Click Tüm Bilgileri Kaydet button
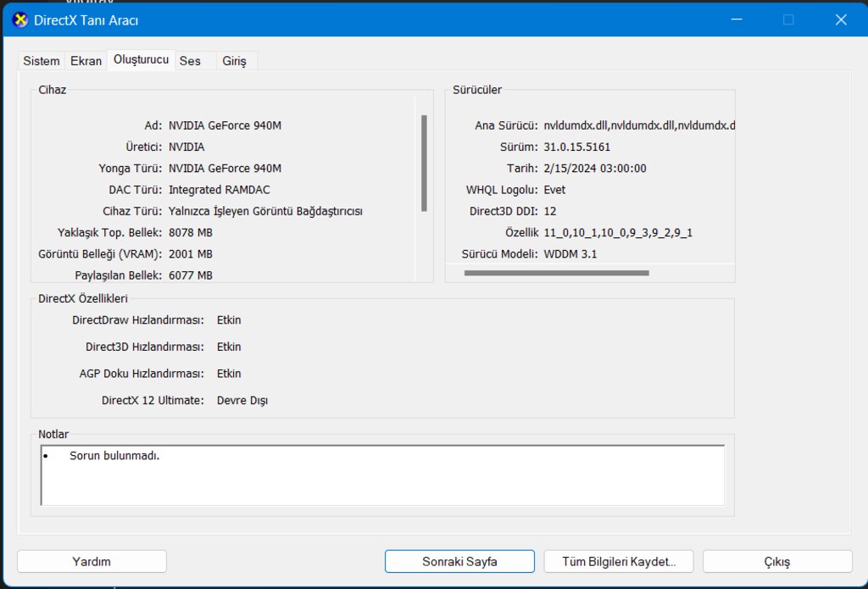The width and height of the screenshot is (868, 589). [619, 561]
